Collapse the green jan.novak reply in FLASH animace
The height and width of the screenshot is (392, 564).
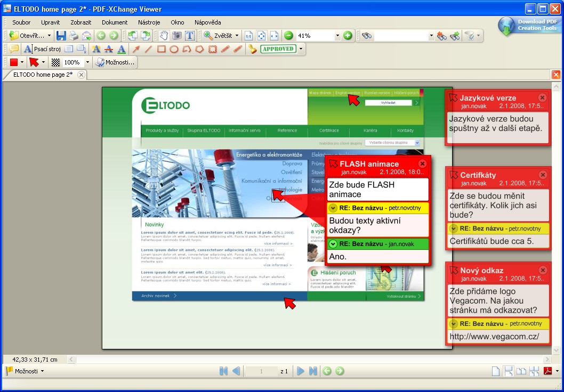(333, 244)
